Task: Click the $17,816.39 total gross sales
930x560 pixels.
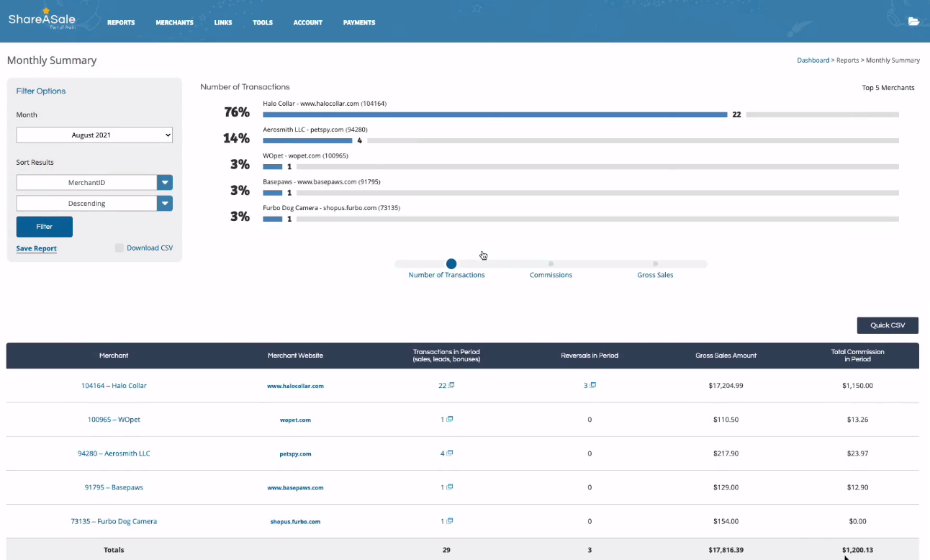Action: coord(726,550)
